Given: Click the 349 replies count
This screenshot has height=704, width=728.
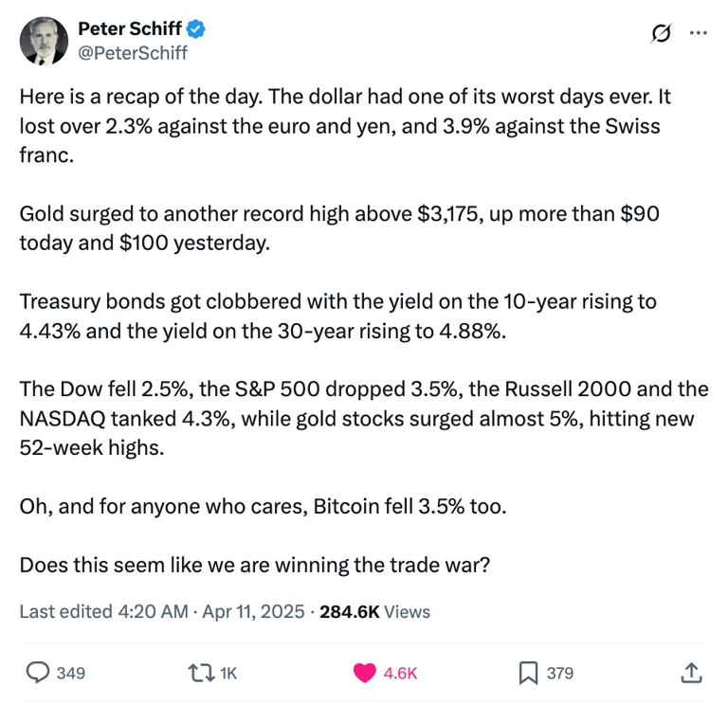Looking at the screenshot, I should click(71, 674).
